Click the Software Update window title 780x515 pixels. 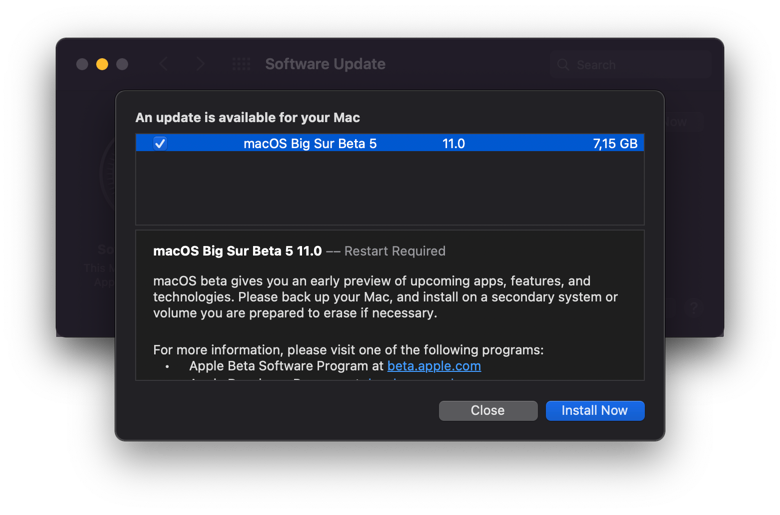[x=325, y=64]
